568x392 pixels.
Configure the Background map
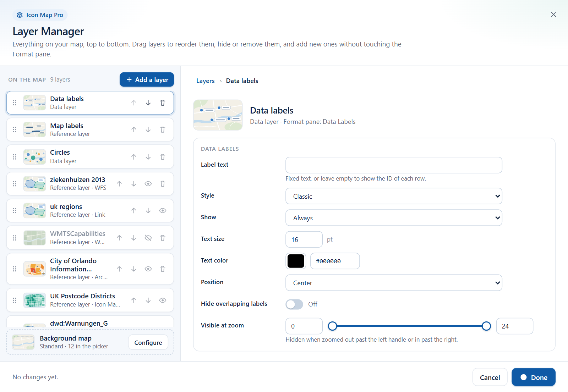point(148,343)
